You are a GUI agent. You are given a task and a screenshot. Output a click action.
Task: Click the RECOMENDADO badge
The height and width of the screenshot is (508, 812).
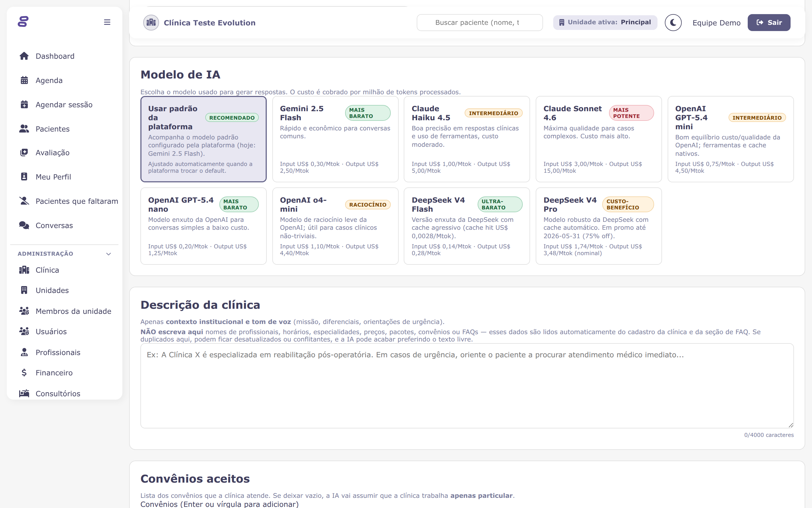[232, 118]
